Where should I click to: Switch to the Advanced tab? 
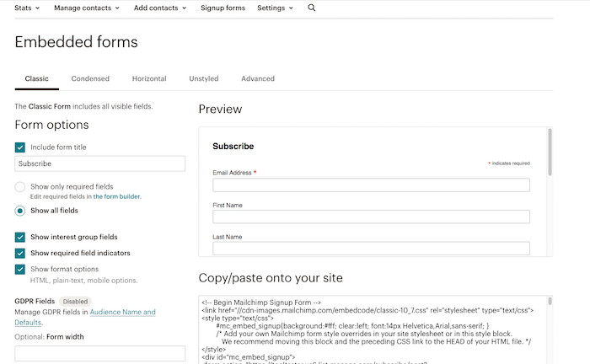point(258,78)
